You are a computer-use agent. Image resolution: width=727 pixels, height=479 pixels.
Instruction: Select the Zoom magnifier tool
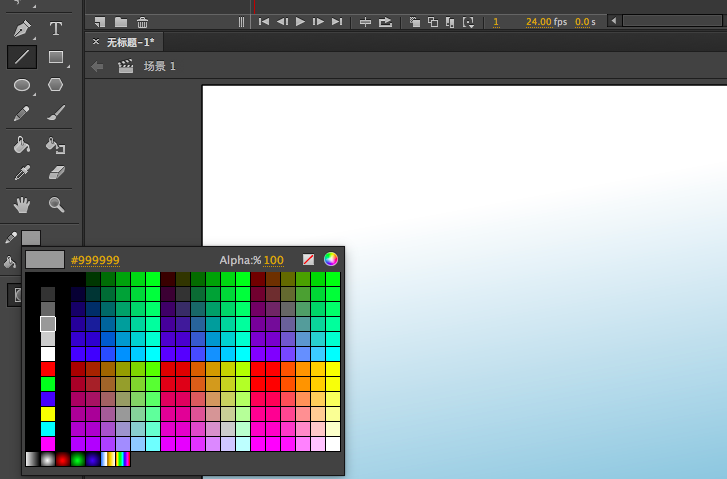coord(56,204)
